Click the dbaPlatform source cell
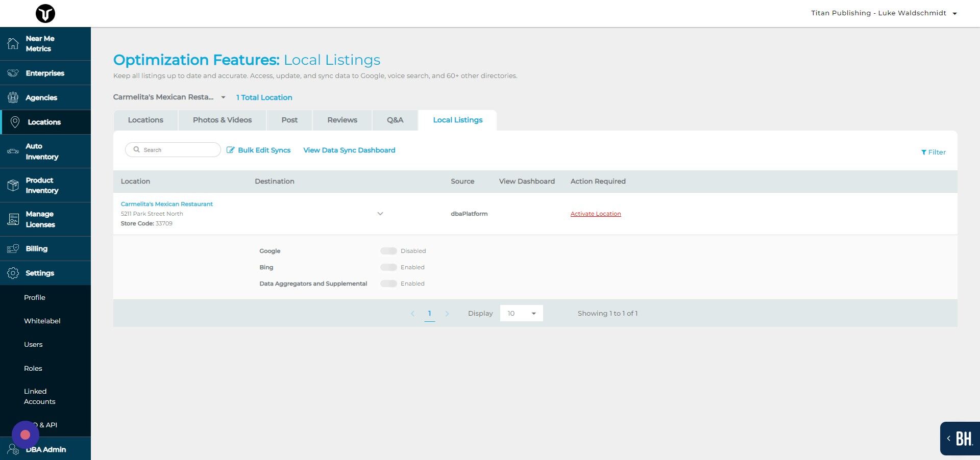Viewport: 980px width, 460px height. pos(469,214)
